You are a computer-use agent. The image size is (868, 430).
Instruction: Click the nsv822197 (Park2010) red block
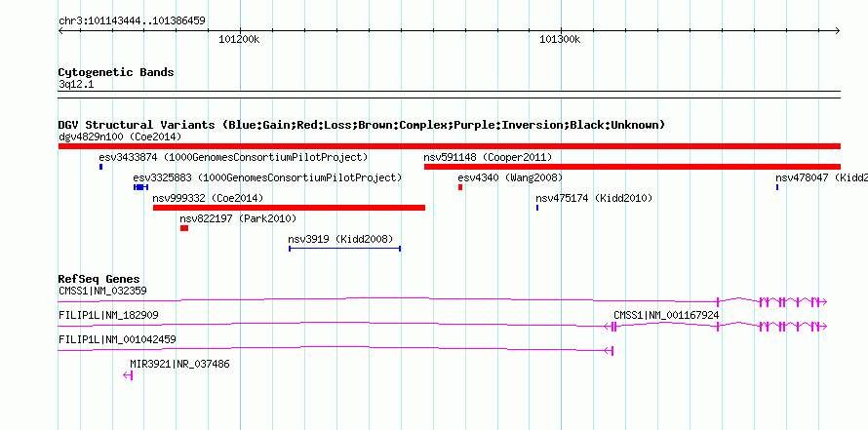(184, 228)
